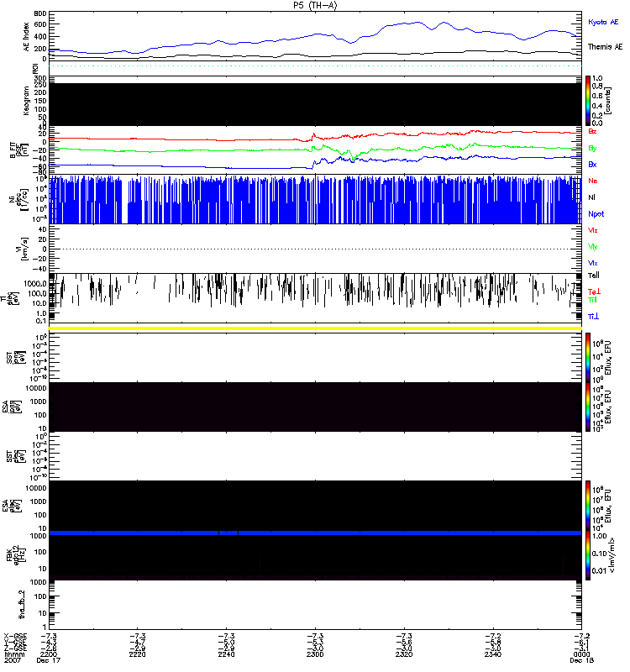Click the 2340 time tick label
630x672 pixels.
point(493,655)
